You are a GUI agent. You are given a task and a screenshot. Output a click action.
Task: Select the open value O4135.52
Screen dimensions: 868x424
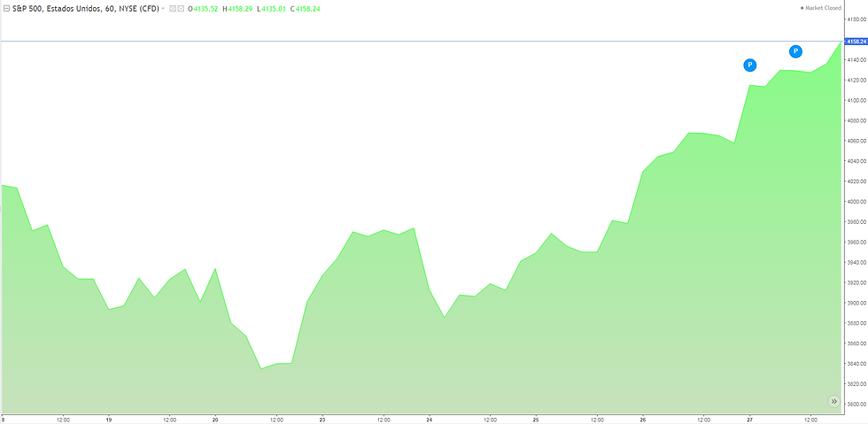[203, 9]
